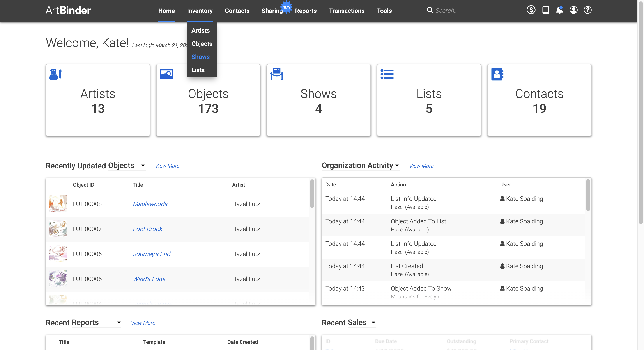Expand the Recently Updated Objects dropdown arrow
The image size is (644, 350).
coord(143,166)
